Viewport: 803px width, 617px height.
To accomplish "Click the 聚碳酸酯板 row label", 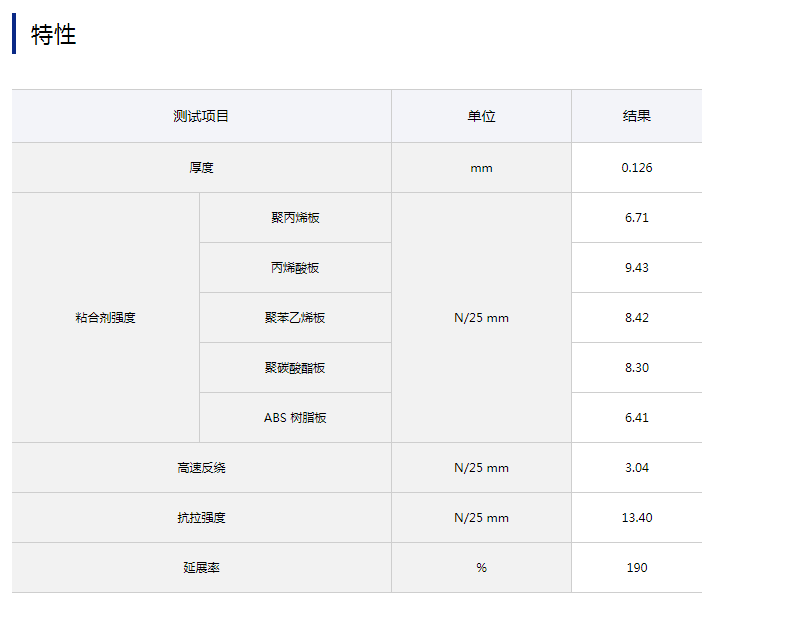I will (295, 368).
